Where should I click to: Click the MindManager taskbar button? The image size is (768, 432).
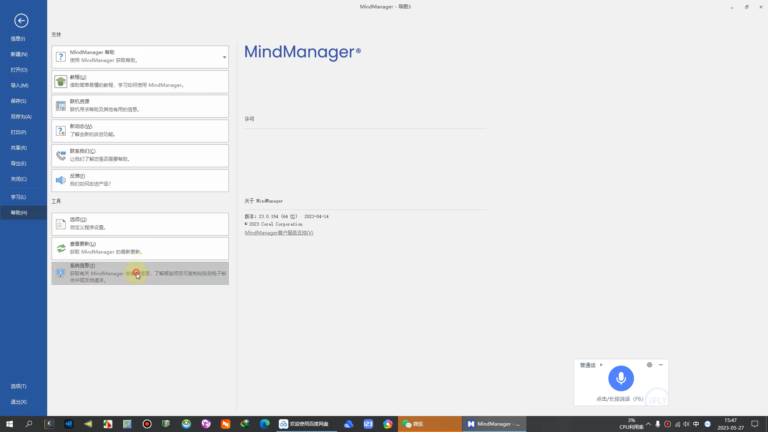[x=494, y=424]
